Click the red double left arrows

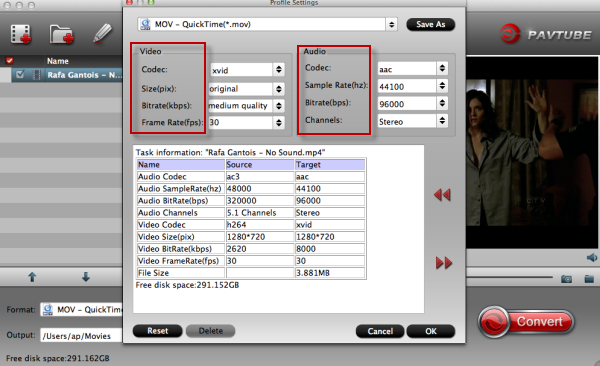point(442,195)
